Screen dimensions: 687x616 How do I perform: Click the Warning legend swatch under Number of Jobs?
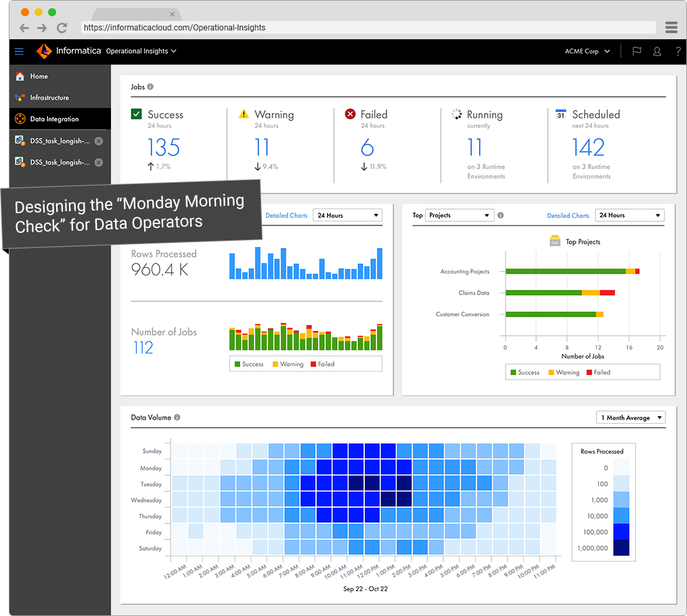click(275, 364)
